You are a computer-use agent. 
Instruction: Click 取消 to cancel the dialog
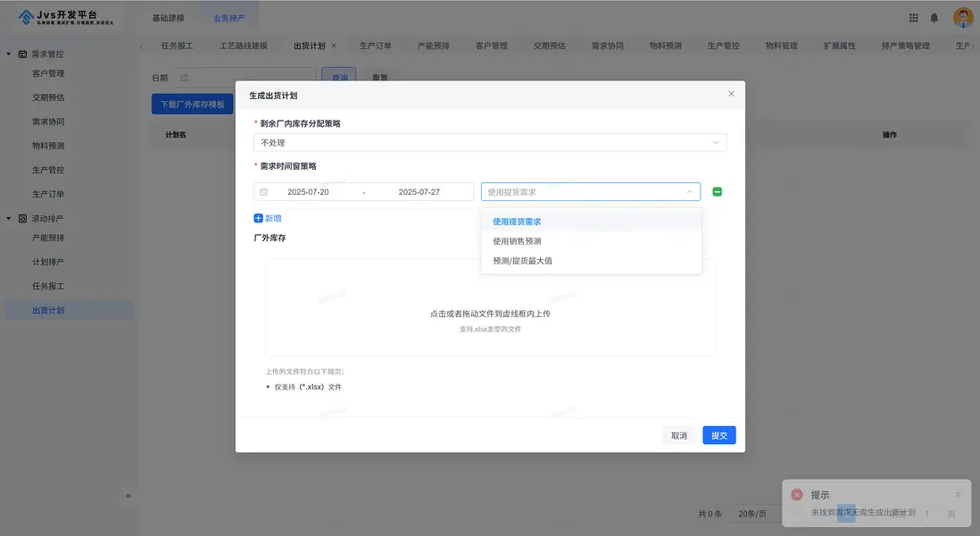pos(678,435)
